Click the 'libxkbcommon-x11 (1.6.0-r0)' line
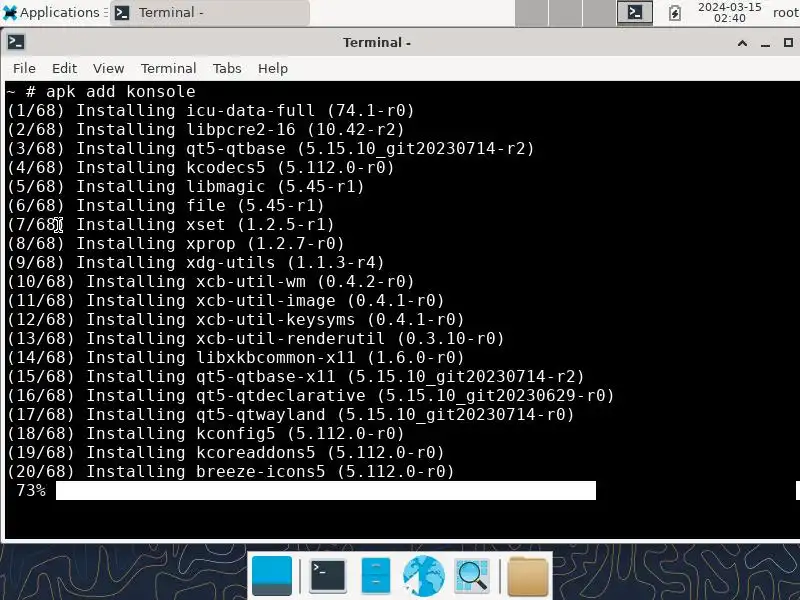This screenshot has width=800, height=600. point(236,358)
